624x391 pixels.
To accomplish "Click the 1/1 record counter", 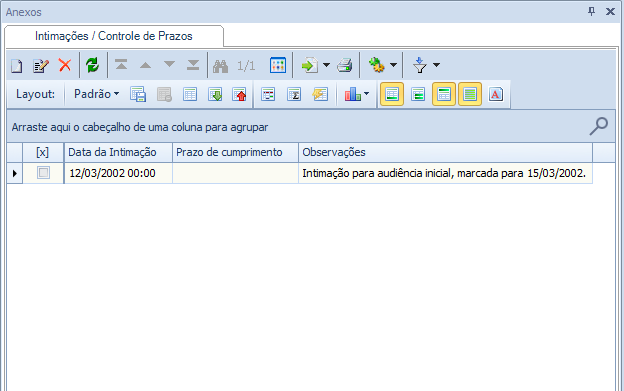I will [x=246, y=66].
